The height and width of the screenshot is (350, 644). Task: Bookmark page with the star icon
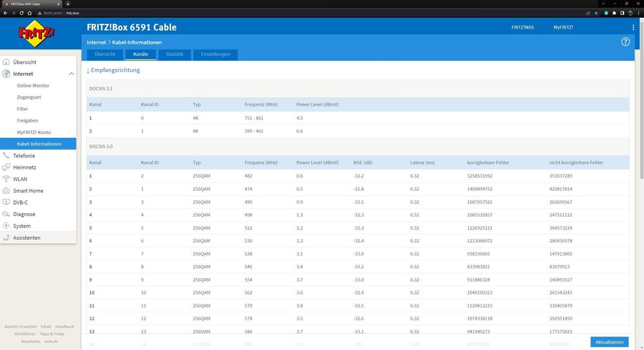(x=596, y=13)
